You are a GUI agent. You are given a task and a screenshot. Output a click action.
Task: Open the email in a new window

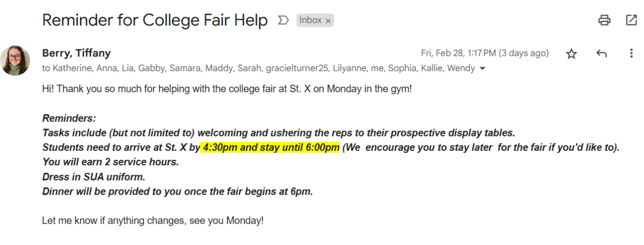(x=631, y=20)
